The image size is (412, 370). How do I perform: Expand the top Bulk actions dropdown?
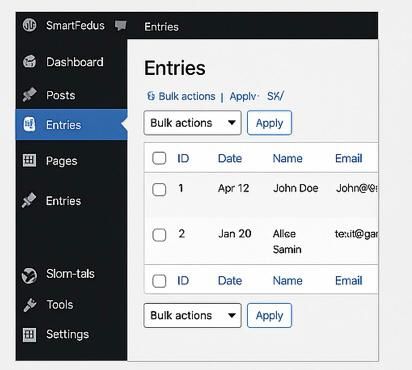[192, 123]
